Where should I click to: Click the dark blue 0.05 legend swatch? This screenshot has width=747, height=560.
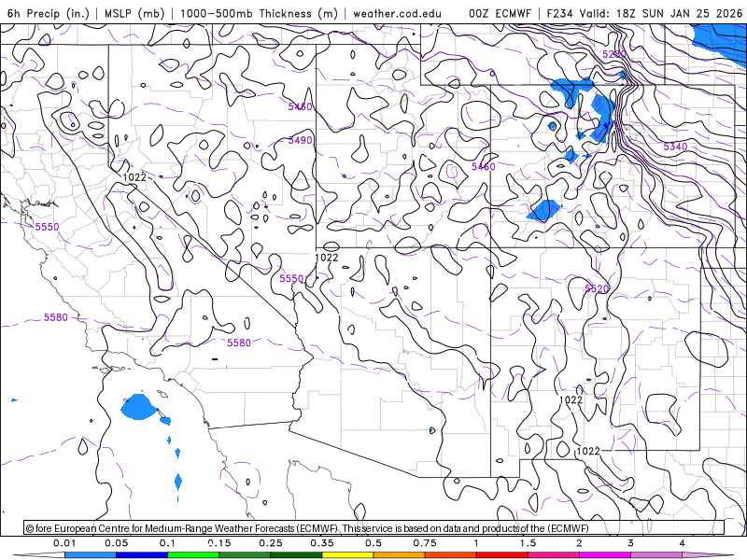(142, 555)
